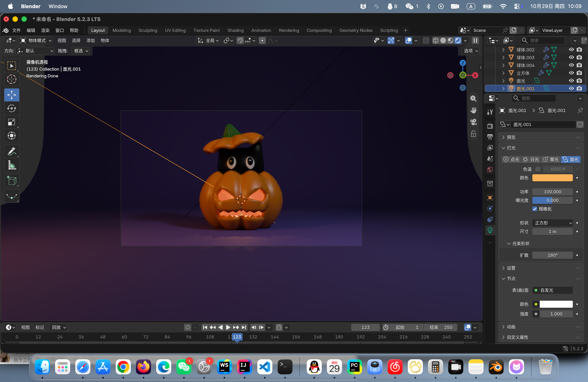Select the Rotate tool

[12, 109]
